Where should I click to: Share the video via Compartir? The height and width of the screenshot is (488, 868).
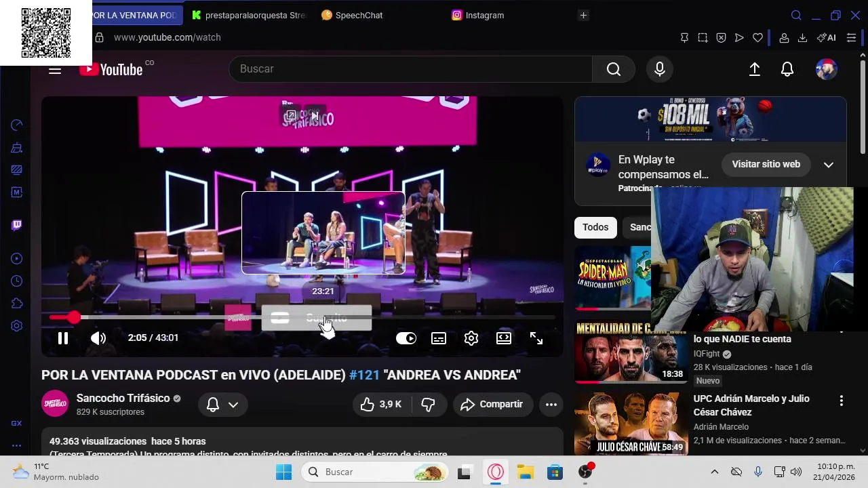coord(492,405)
